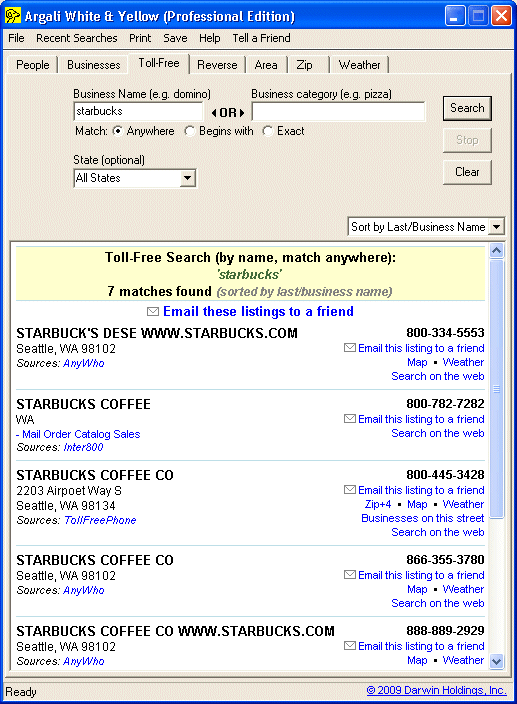This screenshot has width=517, height=704.
Task: Switch to the Reverse tab
Action: [x=217, y=65]
